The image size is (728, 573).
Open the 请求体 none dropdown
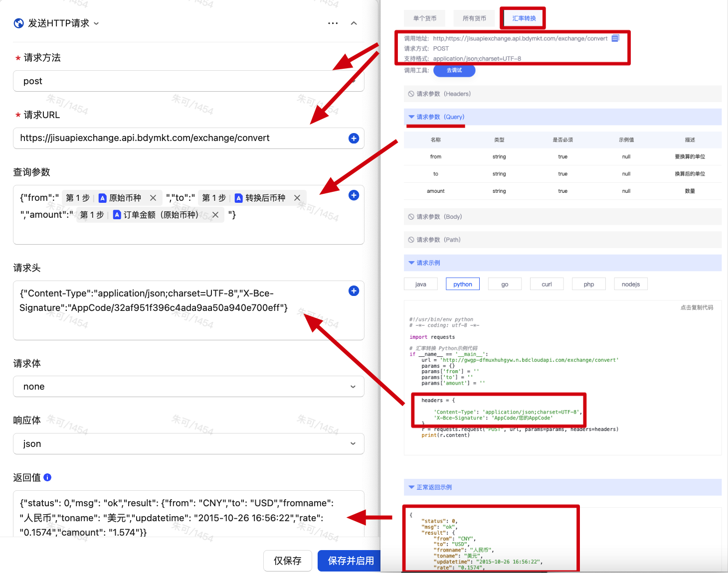coord(188,387)
